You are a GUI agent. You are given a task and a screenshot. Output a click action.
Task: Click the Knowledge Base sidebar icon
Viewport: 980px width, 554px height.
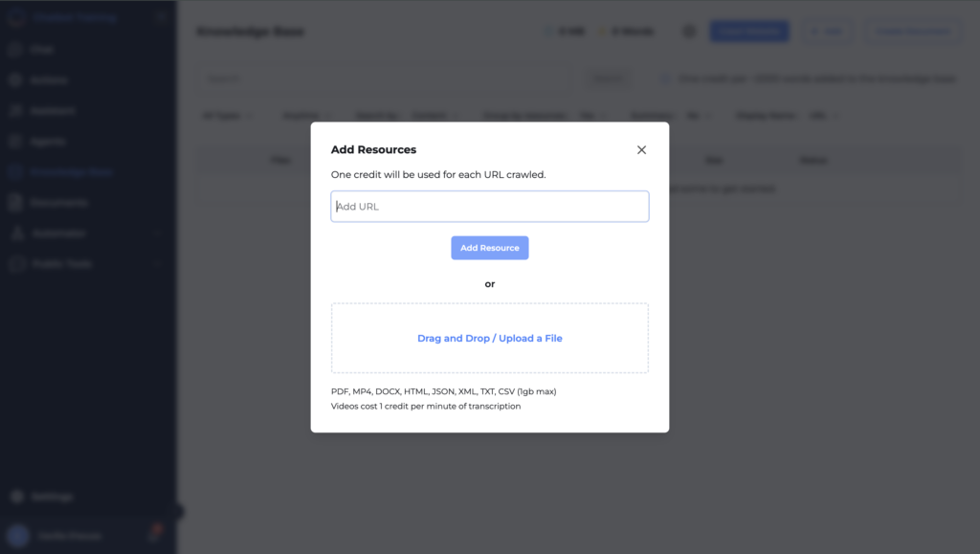[x=17, y=171]
